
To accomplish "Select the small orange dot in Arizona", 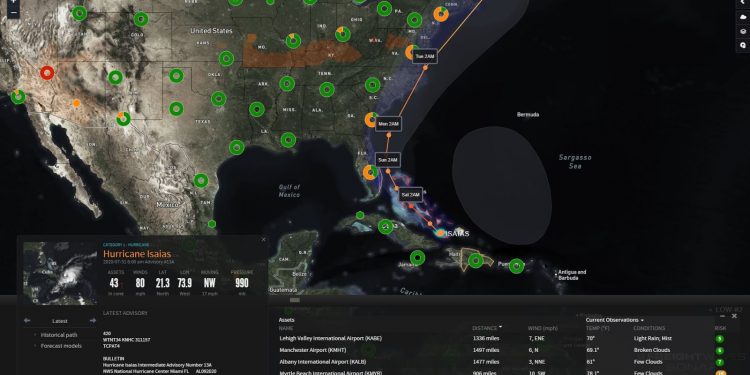I will click(77, 103).
